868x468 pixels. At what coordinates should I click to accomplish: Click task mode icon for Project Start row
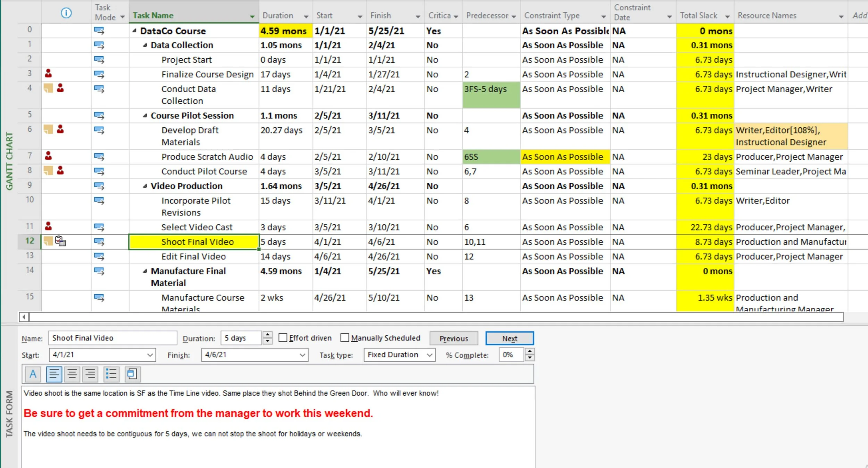pyautogui.click(x=99, y=60)
